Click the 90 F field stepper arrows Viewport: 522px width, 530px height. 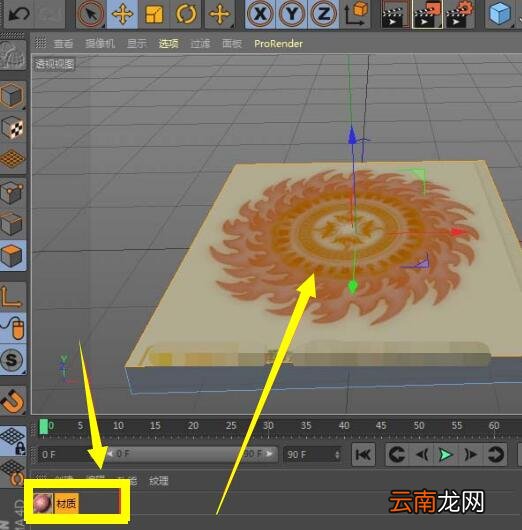click(x=337, y=454)
